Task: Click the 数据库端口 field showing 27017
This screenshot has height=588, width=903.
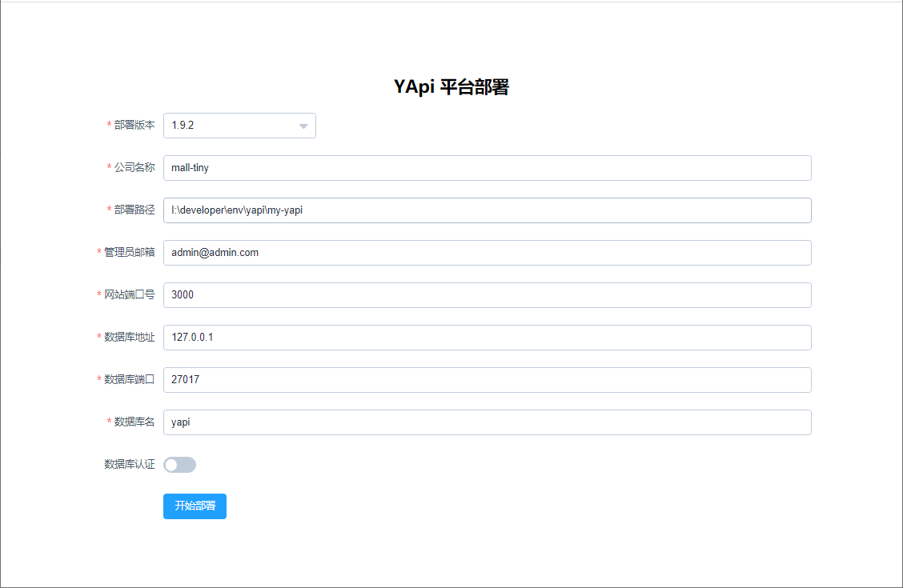Action: 488,380
